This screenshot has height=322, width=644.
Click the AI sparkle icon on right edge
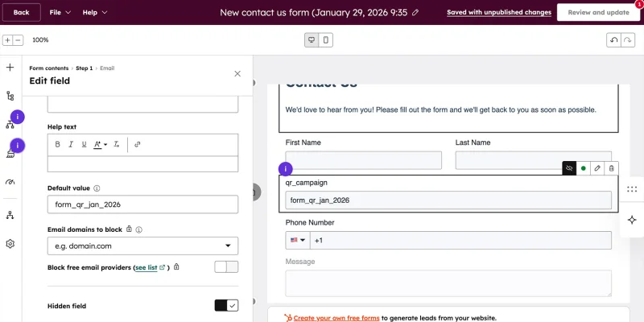(x=632, y=220)
